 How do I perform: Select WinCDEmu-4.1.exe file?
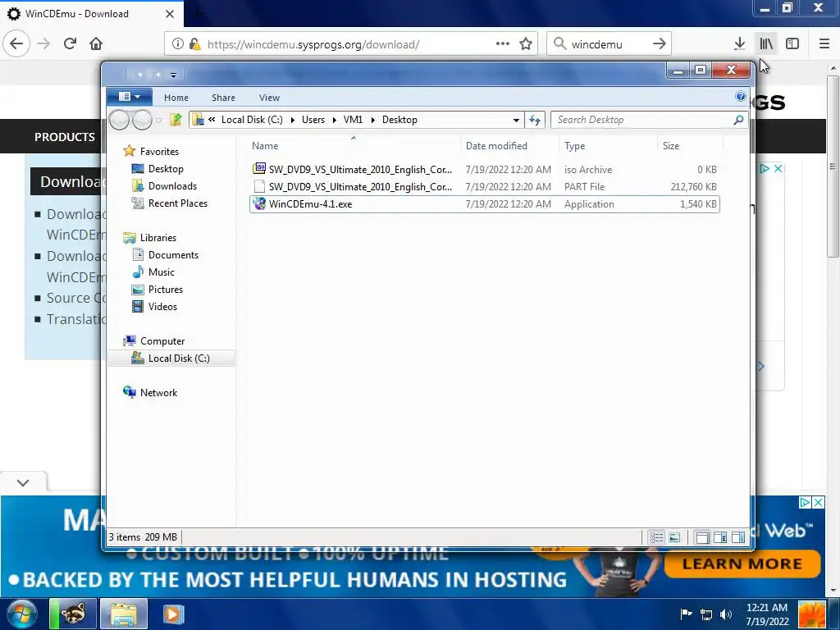(x=484, y=204)
